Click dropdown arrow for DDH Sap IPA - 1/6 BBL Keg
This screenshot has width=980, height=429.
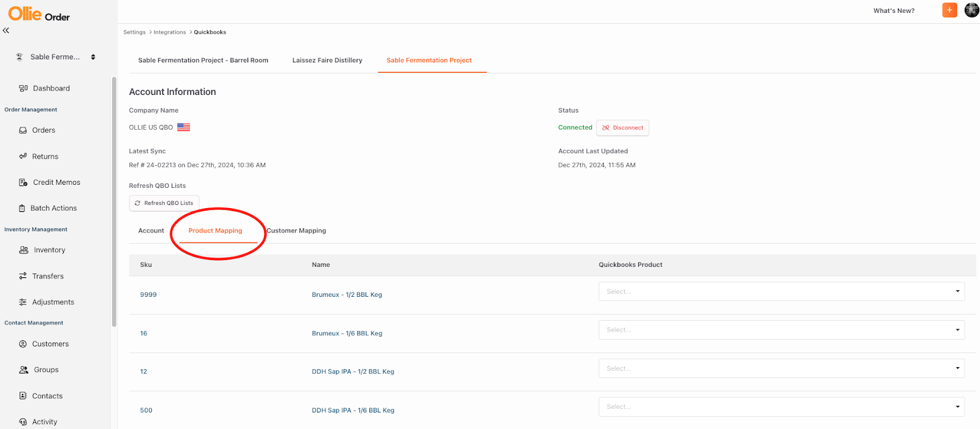point(957,407)
